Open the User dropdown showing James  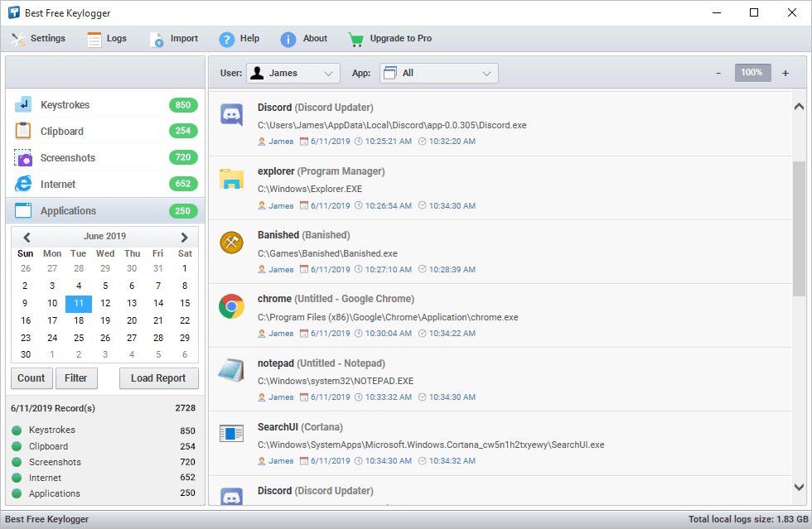pos(292,73)
